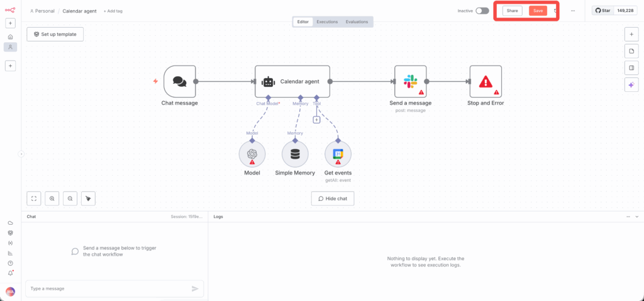This screenshot has height=301, width=644.
Task: Collapse the Logs panel with chevron
Action: [637, 217]
